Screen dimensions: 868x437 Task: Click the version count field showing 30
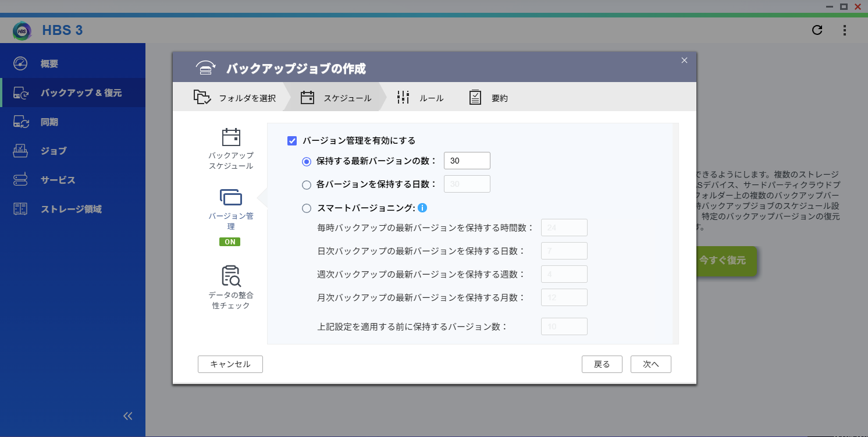(x=467, y=161)
